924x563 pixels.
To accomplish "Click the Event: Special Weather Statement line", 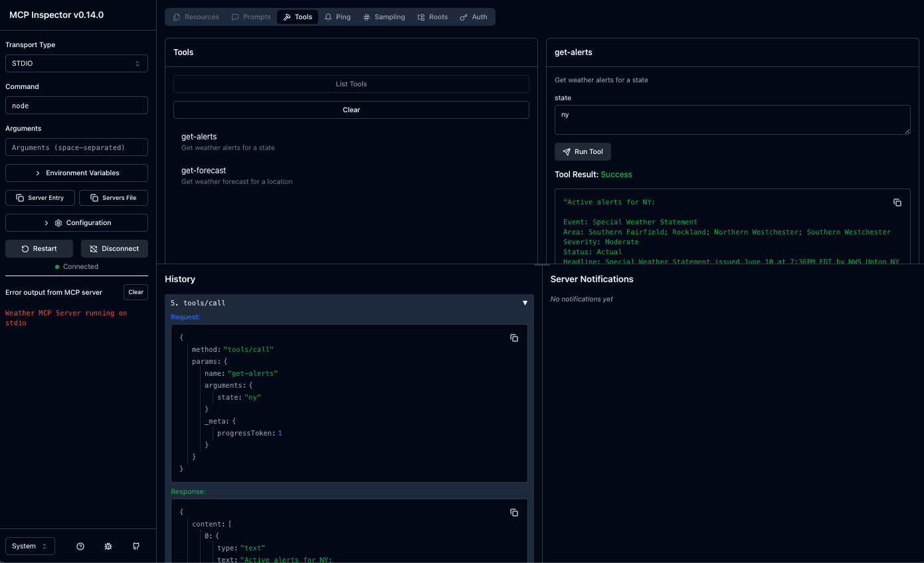I will [630, 222].
